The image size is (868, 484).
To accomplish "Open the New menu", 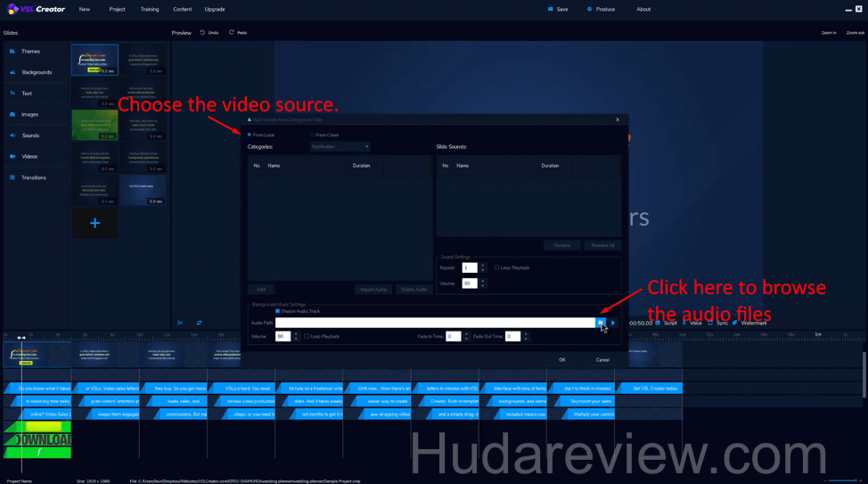I will (x=84, y=10).
